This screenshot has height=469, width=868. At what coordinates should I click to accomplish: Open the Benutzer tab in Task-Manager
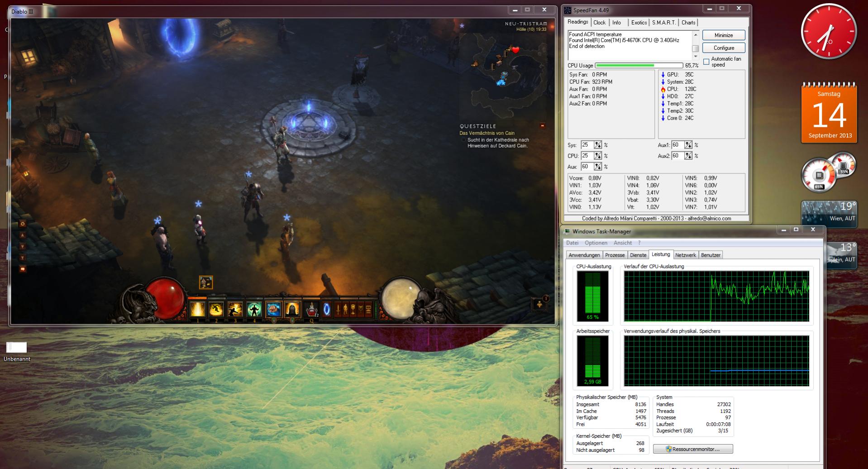click(711, 255)
